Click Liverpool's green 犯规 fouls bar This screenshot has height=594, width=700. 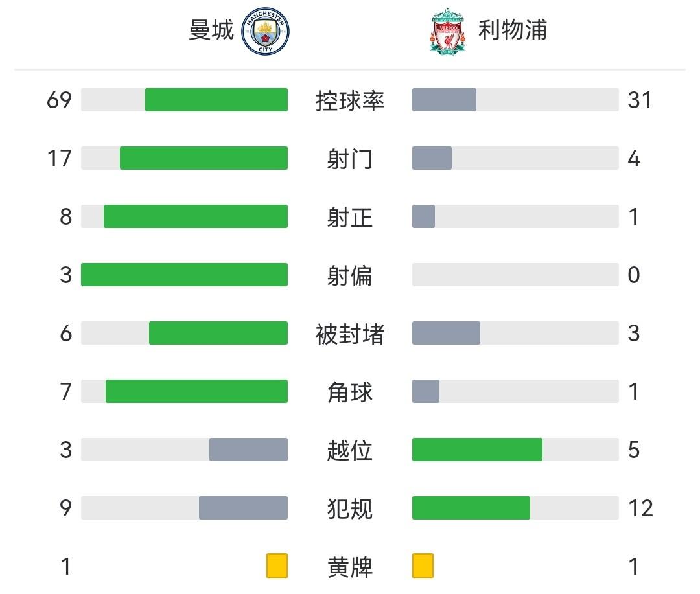pos(471,508)
